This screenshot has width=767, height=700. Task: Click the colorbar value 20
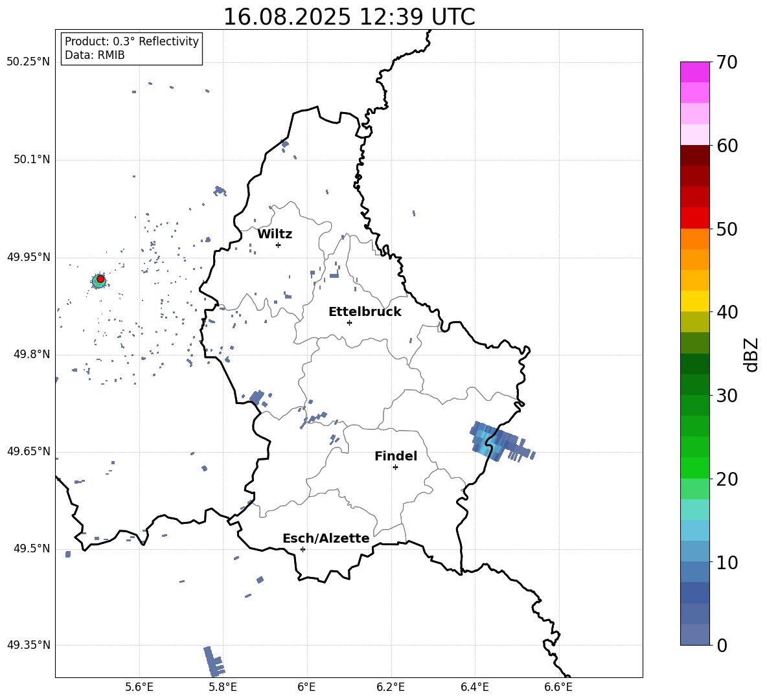click(727, 479)
